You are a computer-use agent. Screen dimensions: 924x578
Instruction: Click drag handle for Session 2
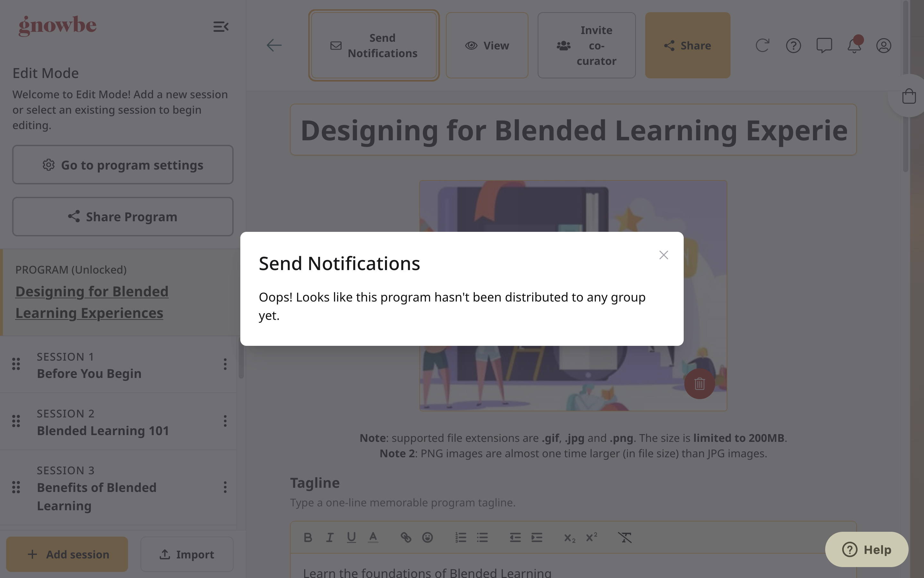(x=16, y=421)
